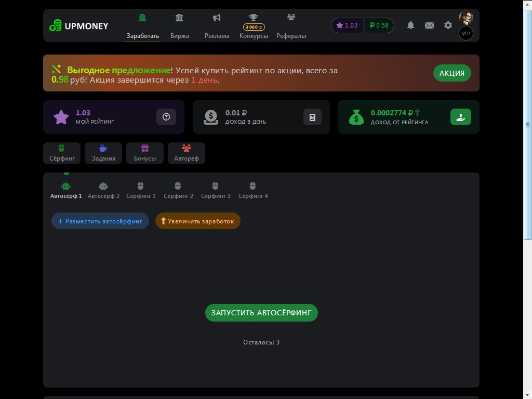532x399 pixels.
Task: Open the Биржа menu section
Action: click(179, 26)
